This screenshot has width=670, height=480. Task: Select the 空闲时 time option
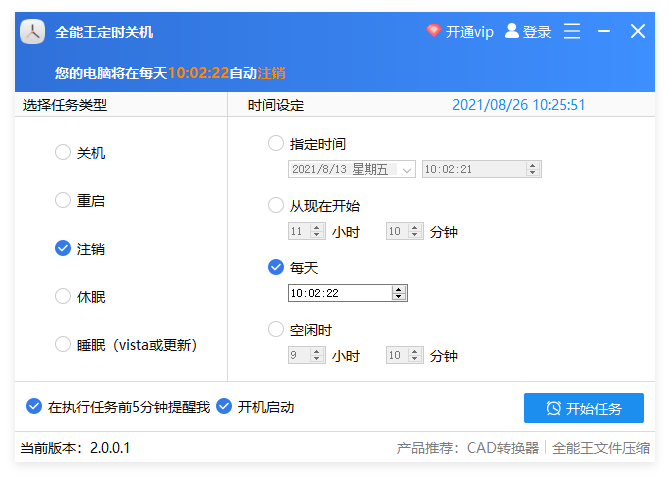point(276,328)
